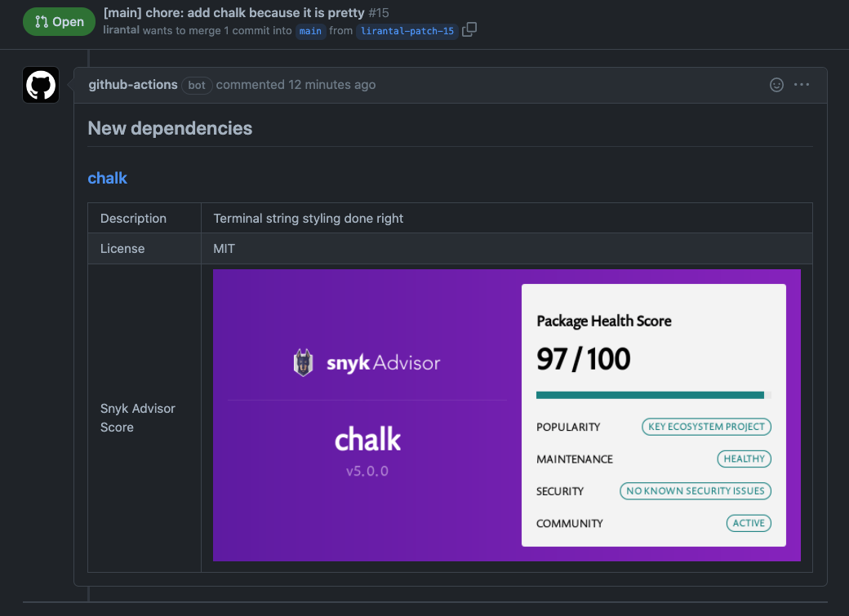Click the POPULARITY label
Screen dimensions: 849x616
pos(568,427)
